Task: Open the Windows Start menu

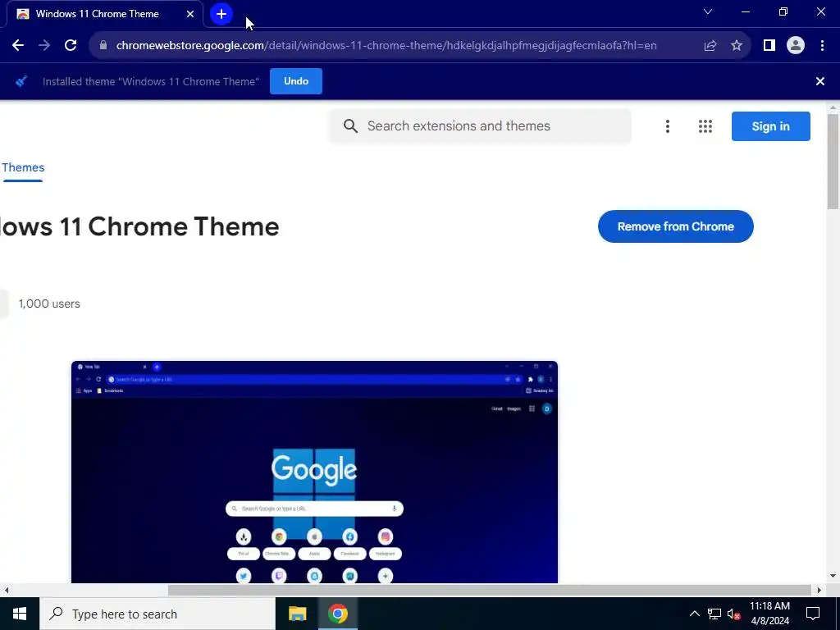Action: point(20,614)
